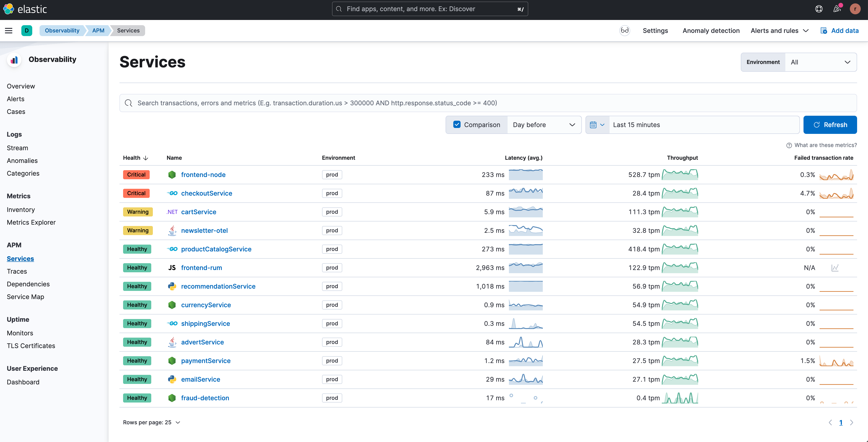Viewport: 868px width, 442px height.
Task: Click the D space avatar
Action: (27, 31)
